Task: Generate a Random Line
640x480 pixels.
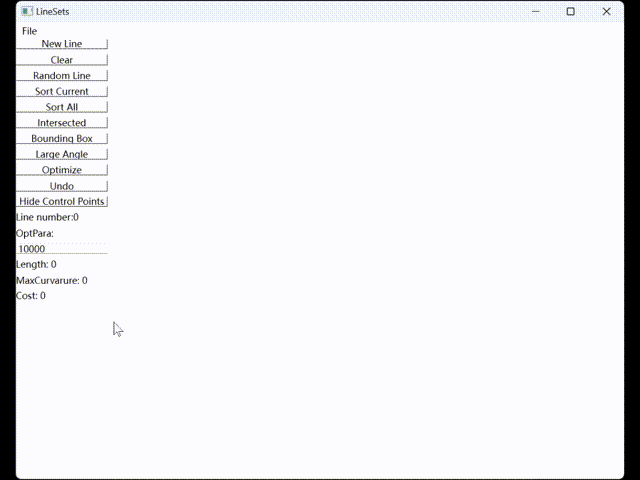Action: [62, 76]
